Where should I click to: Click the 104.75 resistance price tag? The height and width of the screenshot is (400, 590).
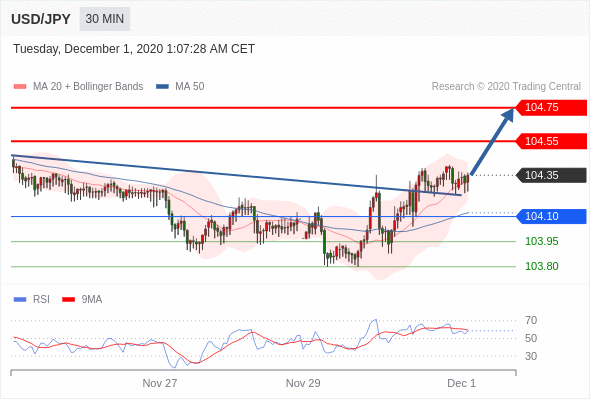tap(551, 108)
